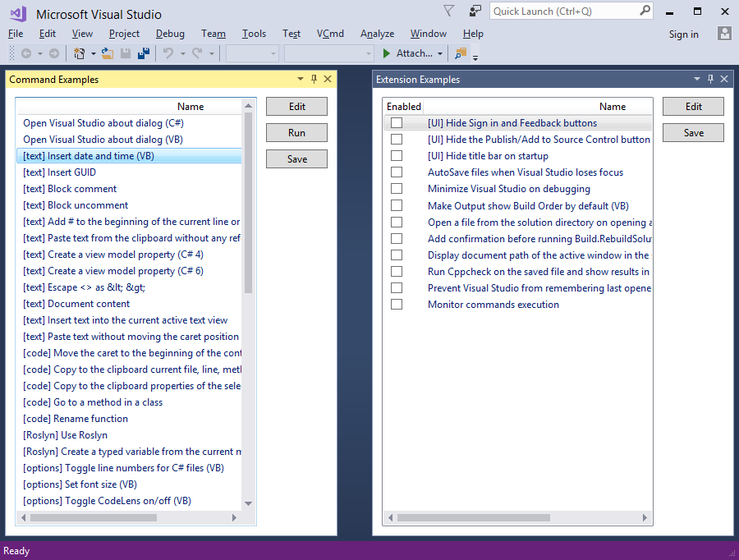The image size is (739, 560).
Task: Open the Analyze menu
Action: [x=377, y=34]
